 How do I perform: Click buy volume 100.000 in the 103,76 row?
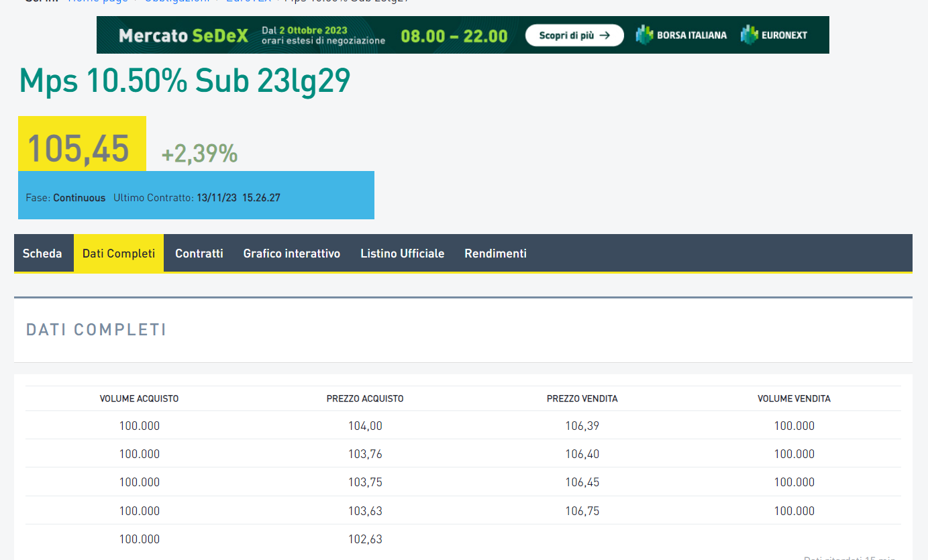coord(140,454)
